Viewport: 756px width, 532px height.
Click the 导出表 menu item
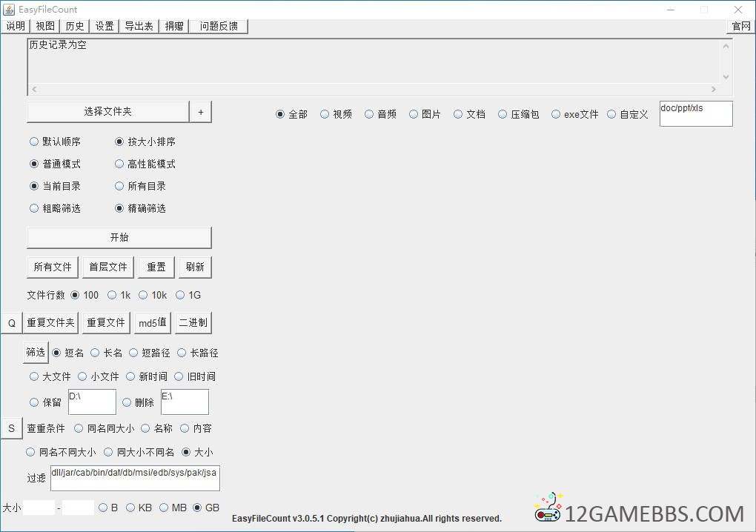point(139,26)
